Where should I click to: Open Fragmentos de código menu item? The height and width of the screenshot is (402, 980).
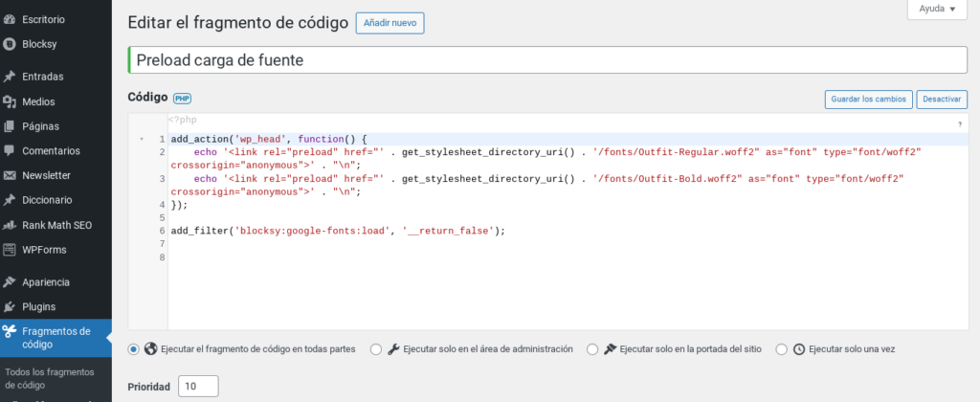point(56,338)
